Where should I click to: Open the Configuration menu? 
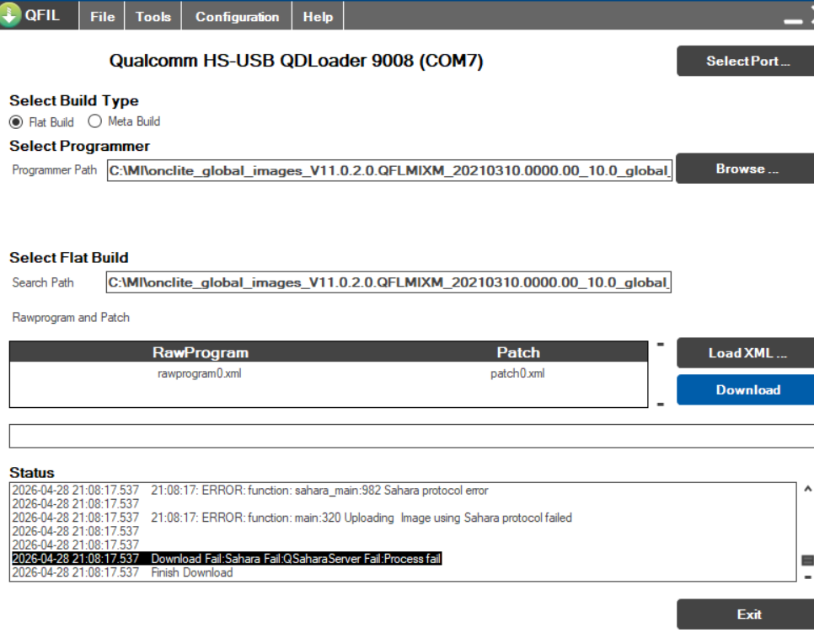(x=237, y=16)
